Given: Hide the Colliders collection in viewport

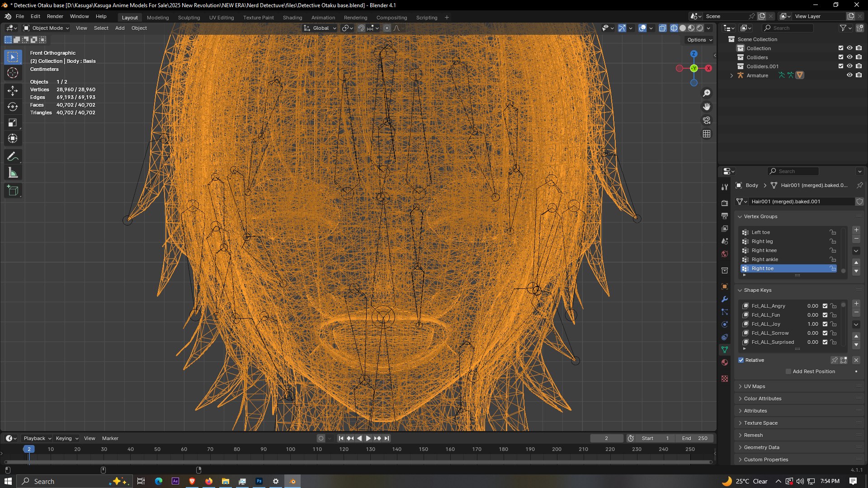Looking at the screenshot, I should click(x=850, y=57).
